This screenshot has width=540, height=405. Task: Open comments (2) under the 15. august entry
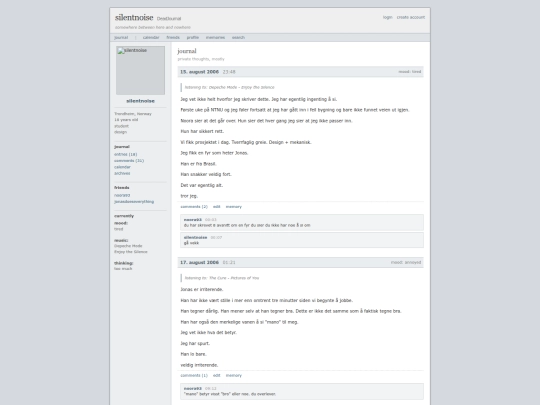194,207
